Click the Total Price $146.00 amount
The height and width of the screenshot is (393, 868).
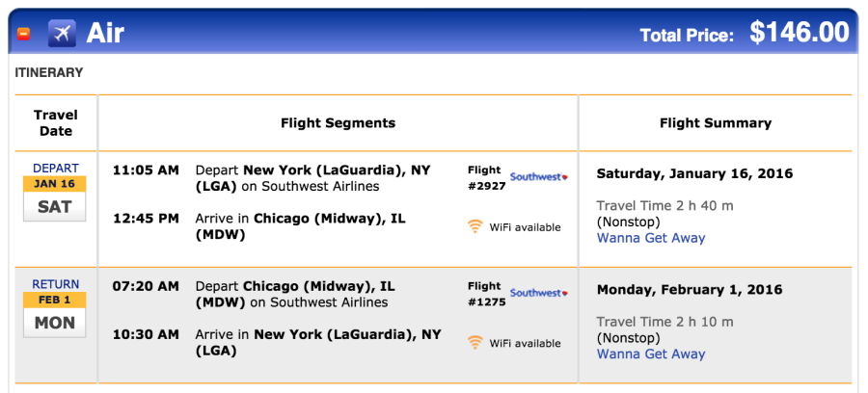coord(800,32)
